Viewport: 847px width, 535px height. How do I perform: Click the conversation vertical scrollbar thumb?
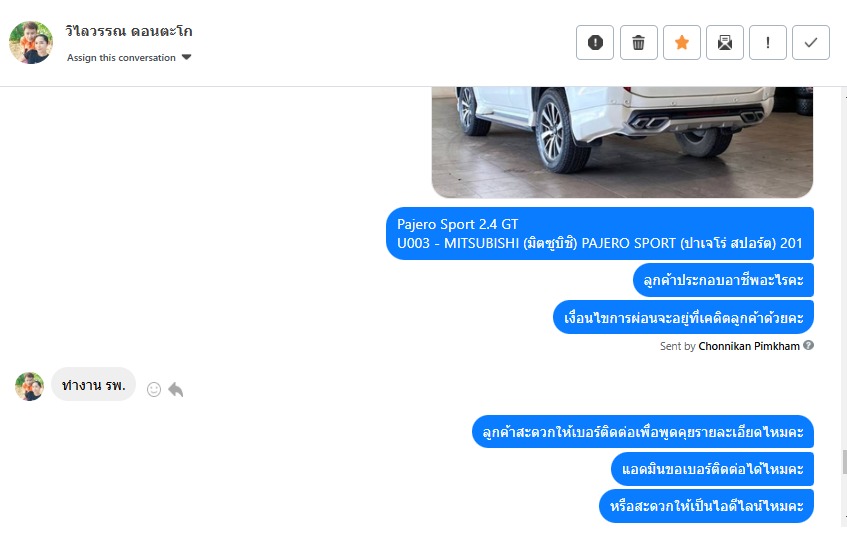(844, 463)
